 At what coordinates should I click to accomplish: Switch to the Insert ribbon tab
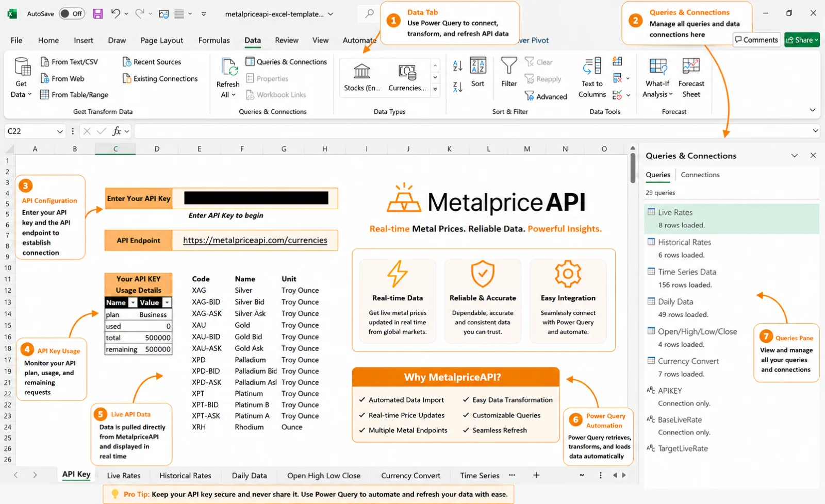pyautogui.click(x=84, y=40)
